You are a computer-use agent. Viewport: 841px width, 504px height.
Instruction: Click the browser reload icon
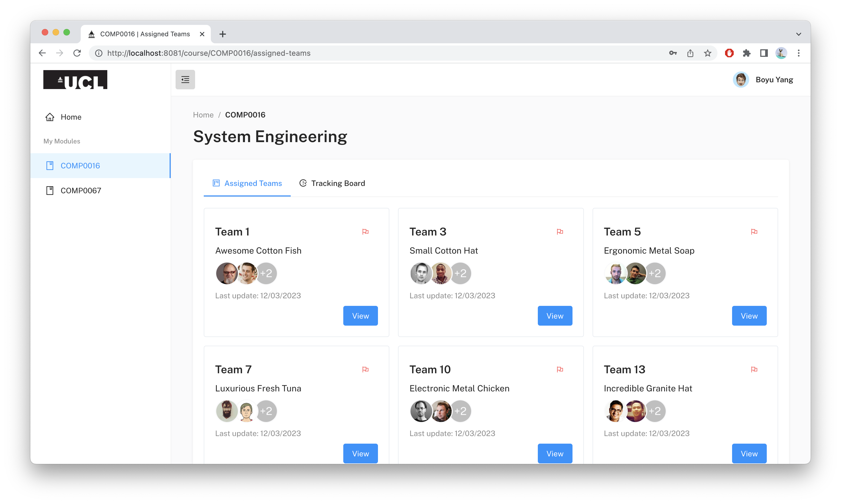tap(77, 53)
